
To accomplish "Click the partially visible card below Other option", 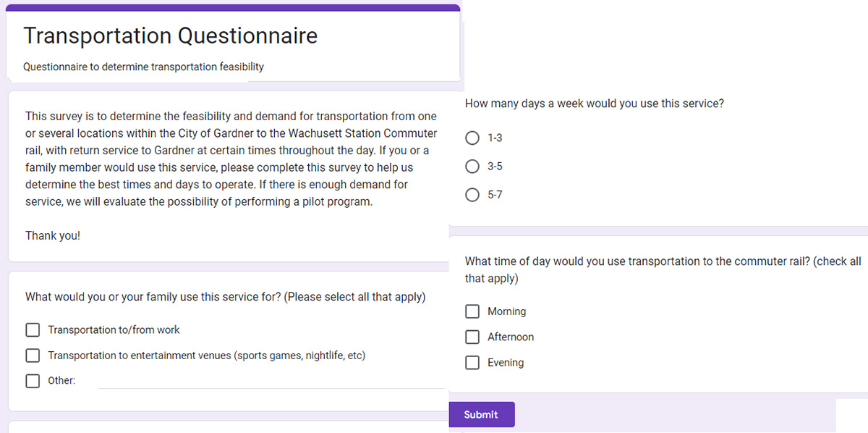I will [229, 426].
